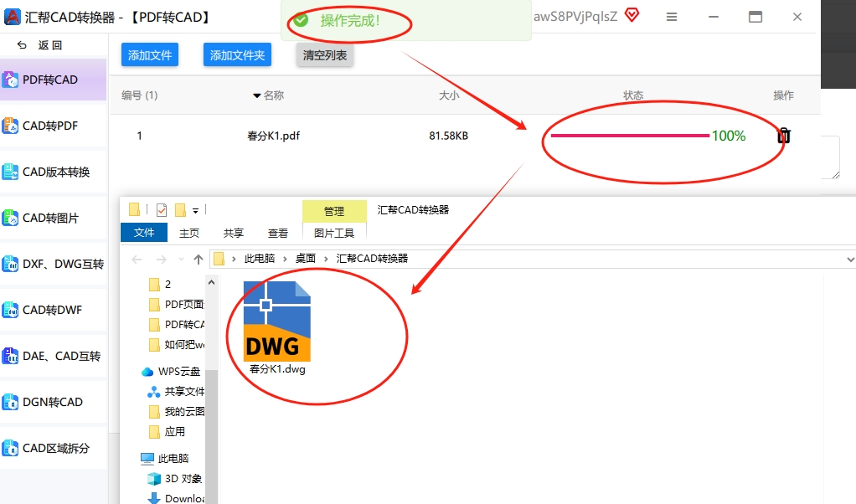Expand the recent locations dropdown arrow

coord(181,259)
